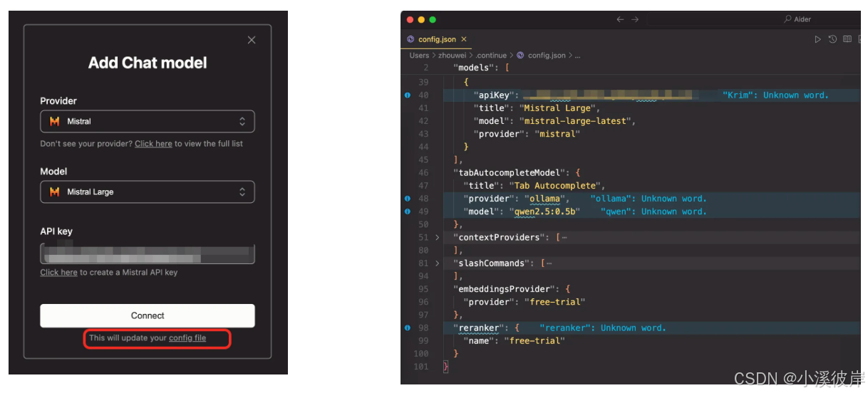Click the "Tab Autocomplete" title value
This screenshot has width=868, height=393.
point(557,186)
